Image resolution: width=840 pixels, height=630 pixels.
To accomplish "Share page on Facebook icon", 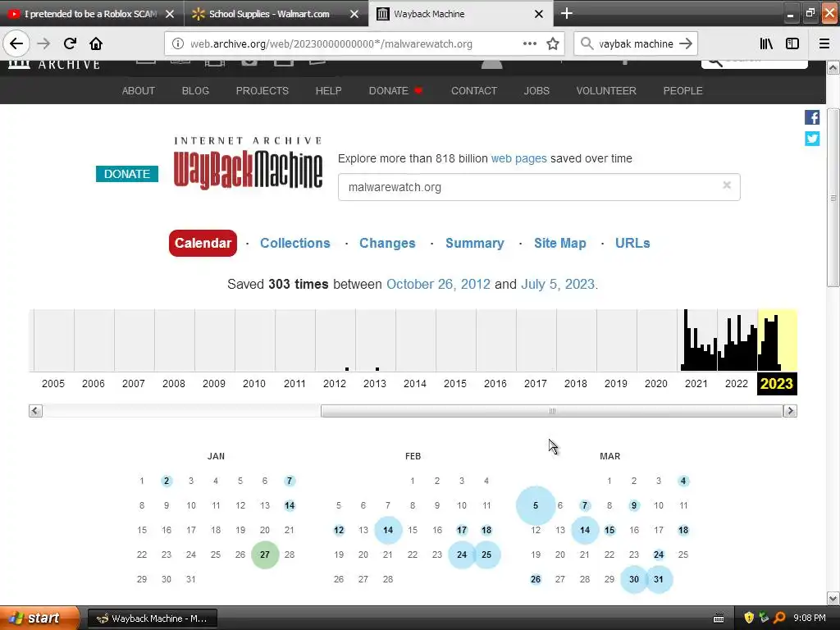I will pyautogui.click(x=812, y=117).
